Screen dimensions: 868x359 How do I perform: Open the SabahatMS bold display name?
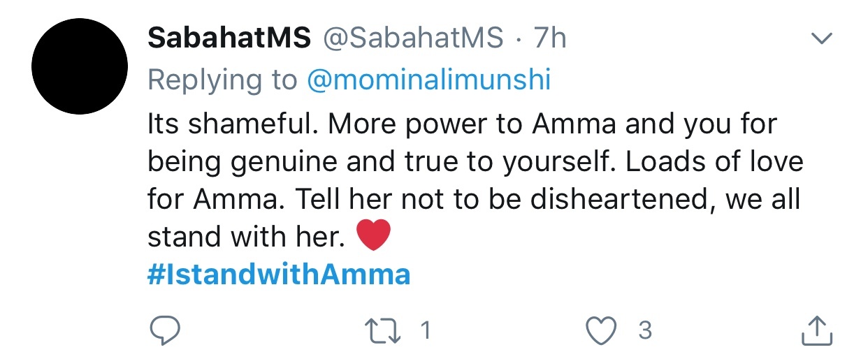pos(229,39)
